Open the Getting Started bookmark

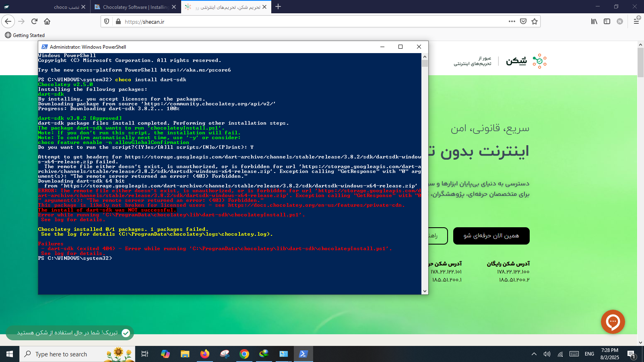tap(25, 35)
